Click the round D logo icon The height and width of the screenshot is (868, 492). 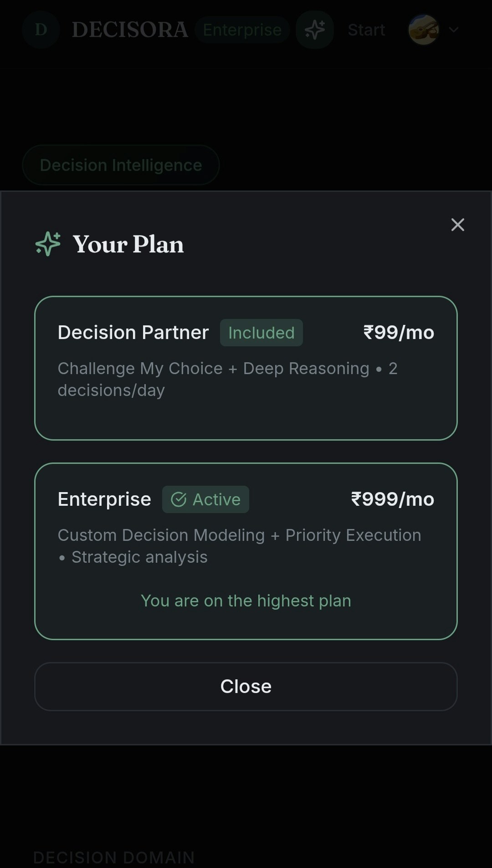point(41,30)
